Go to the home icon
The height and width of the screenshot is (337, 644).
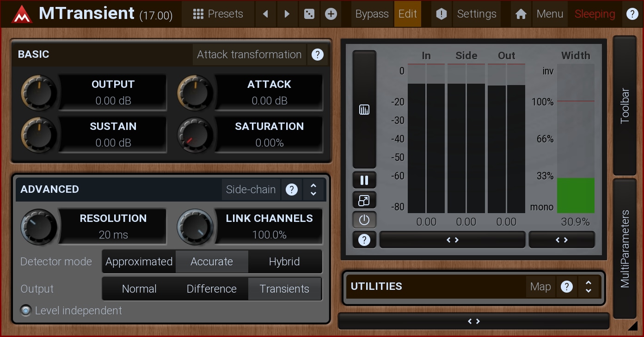pos(521,14)
